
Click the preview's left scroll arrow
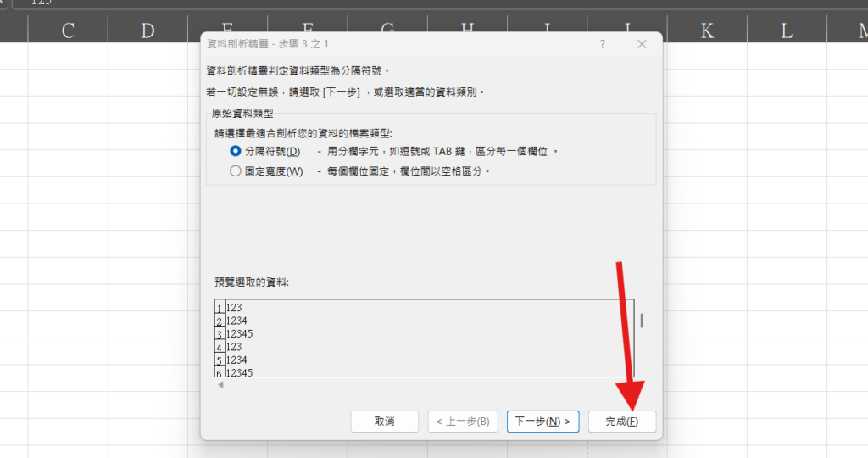coord(220,386)
